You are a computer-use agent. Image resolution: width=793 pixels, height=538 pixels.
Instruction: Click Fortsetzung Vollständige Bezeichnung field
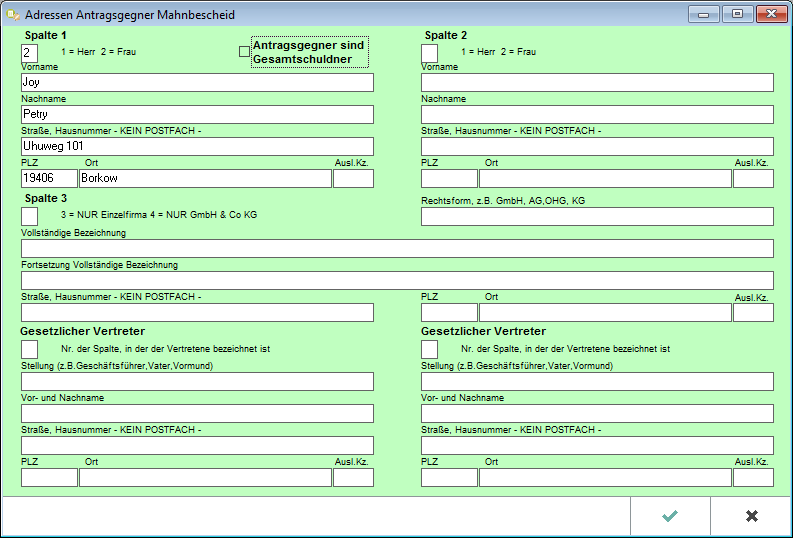point(398,280)
